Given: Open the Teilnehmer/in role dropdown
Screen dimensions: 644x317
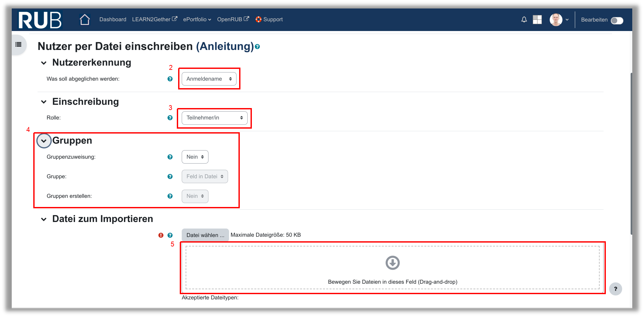Looking at the screenshot, I should click(x=214, y=118).
